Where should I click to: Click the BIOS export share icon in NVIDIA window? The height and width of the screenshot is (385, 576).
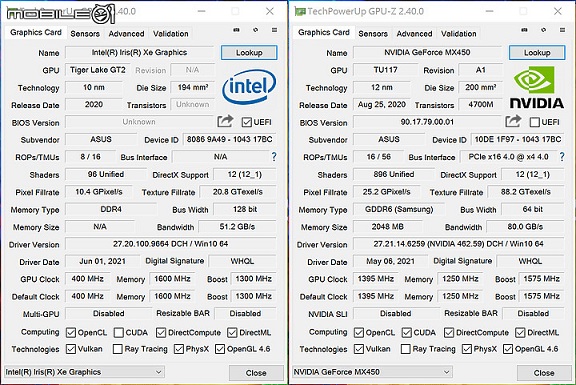tap(513, 121)
